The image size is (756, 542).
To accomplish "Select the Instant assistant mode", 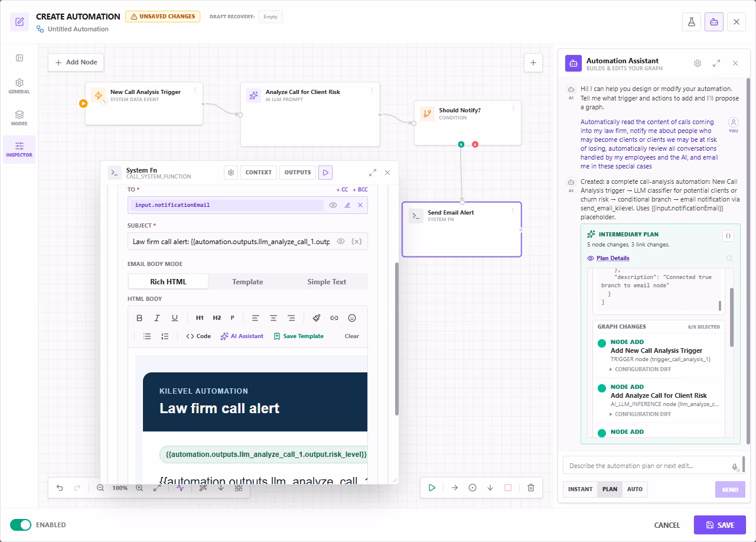I will point(580,489).
